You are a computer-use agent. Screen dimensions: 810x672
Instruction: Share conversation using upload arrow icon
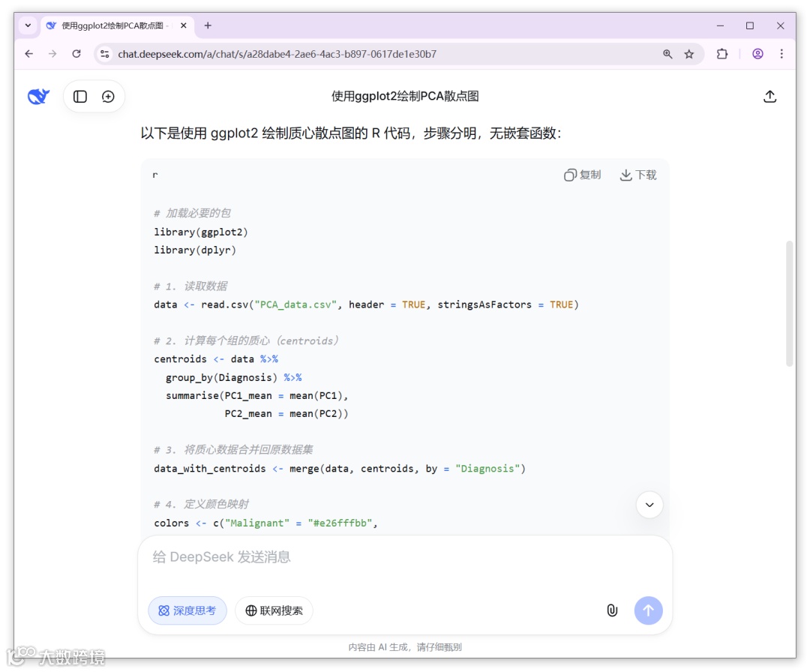(769, 96)
